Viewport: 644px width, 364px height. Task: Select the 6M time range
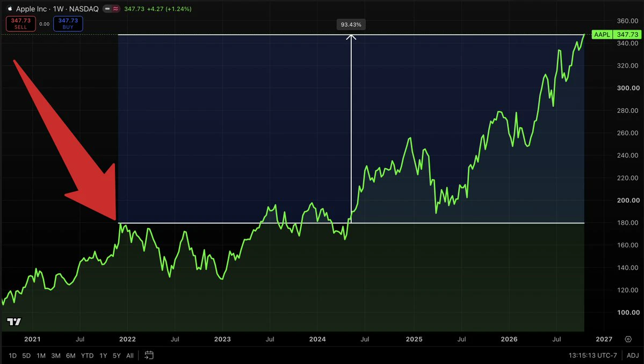click(x=71, y=355)
